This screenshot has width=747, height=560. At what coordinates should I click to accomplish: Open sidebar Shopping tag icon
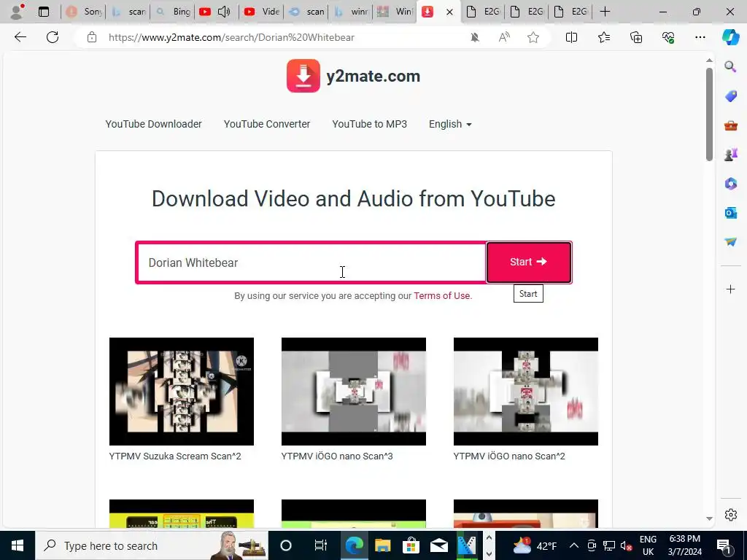[x=730, y=96]
